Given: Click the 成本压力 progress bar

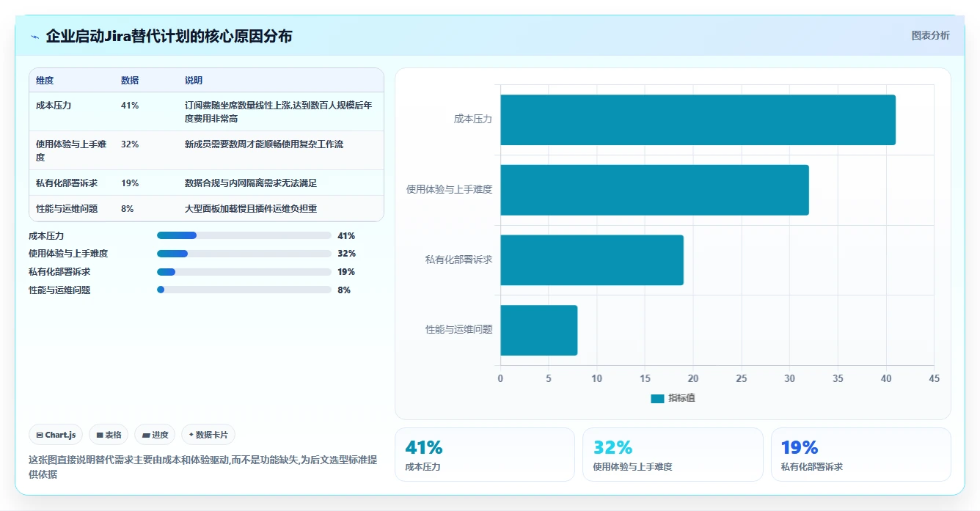Looking at the screenshot, I should [244, 235].
